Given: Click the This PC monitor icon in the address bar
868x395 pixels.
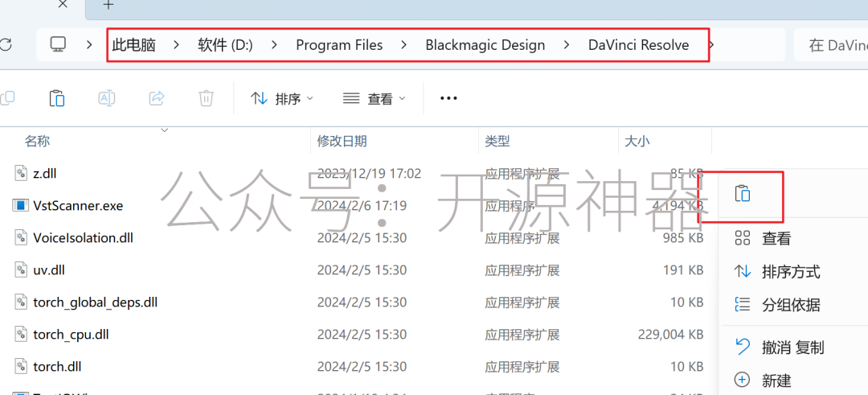Looking at the screenshot, I should tap(58, 45).
